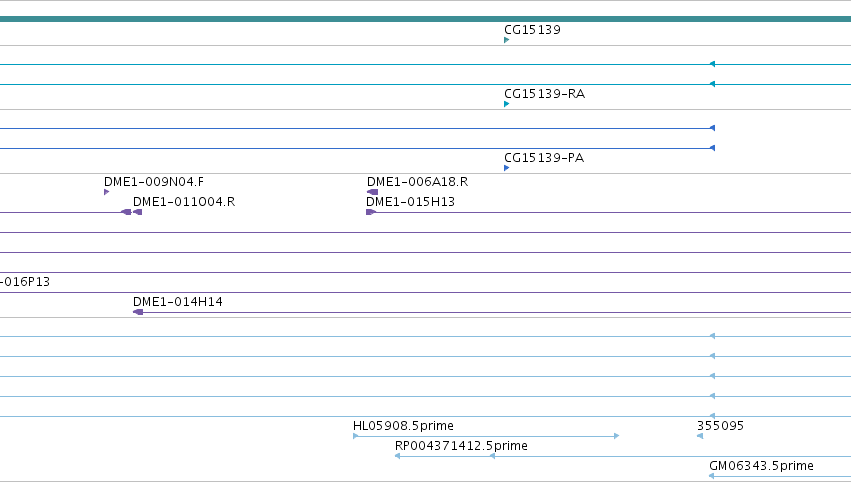This screenshot has width=851, height=482.
Task: Click the DME1-006A18.R purple arrow glyph
Action: point(372,192)
